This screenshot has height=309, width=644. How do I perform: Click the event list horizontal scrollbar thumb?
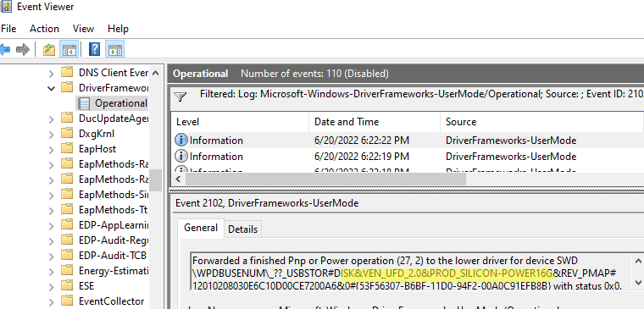pos(325,179)
